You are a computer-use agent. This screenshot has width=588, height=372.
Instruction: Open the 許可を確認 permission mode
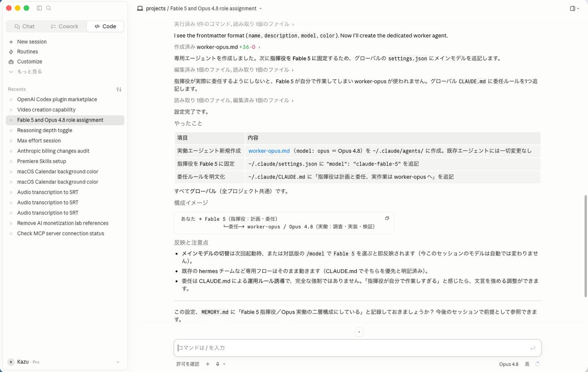coord(188,364)
